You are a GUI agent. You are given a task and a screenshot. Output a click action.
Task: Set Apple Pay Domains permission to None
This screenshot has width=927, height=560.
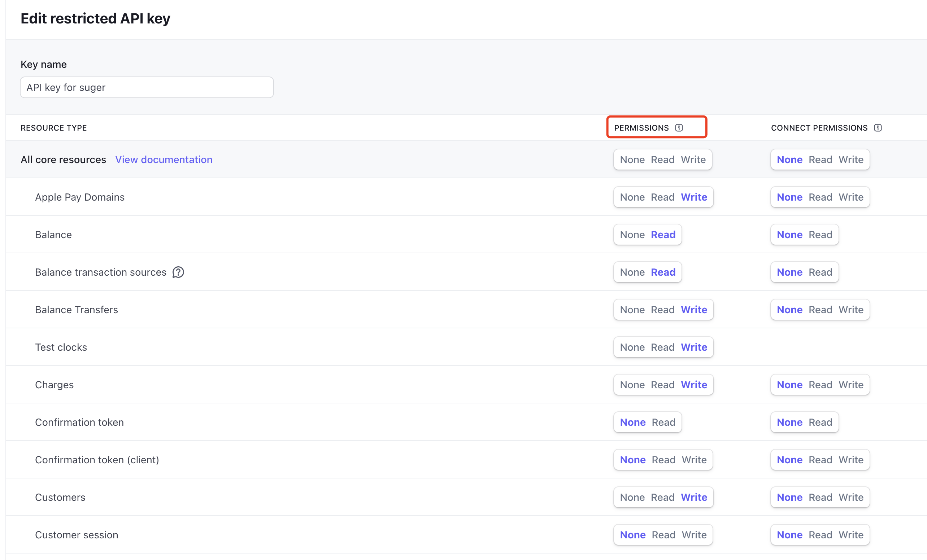click(632, 197)
